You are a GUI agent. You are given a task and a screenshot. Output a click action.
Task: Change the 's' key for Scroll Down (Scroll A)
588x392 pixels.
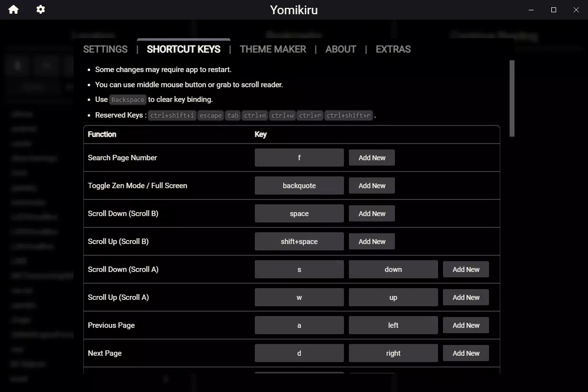pos(299,269)
